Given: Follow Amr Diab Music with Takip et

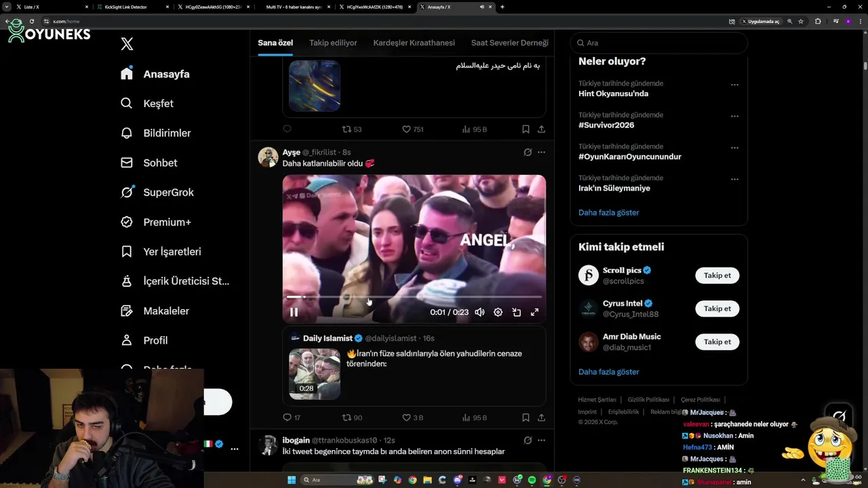Looking at the screenshot, I should click(717, 342).
